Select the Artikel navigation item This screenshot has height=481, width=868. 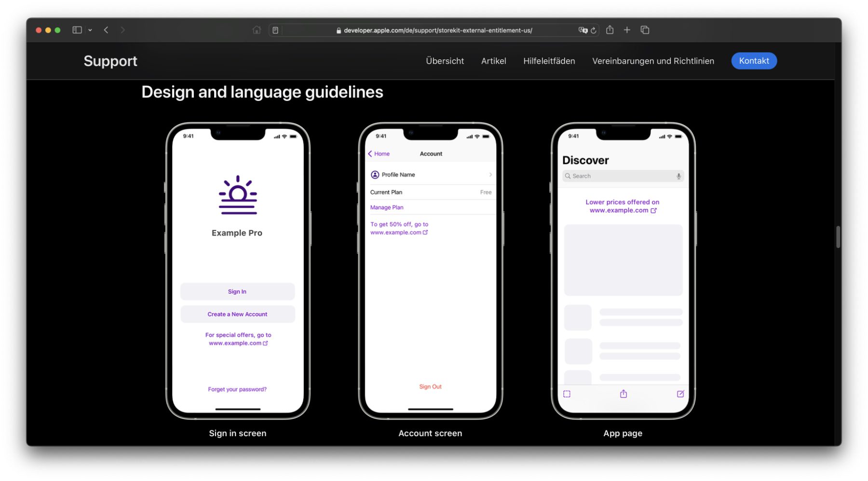coord(493,61)
